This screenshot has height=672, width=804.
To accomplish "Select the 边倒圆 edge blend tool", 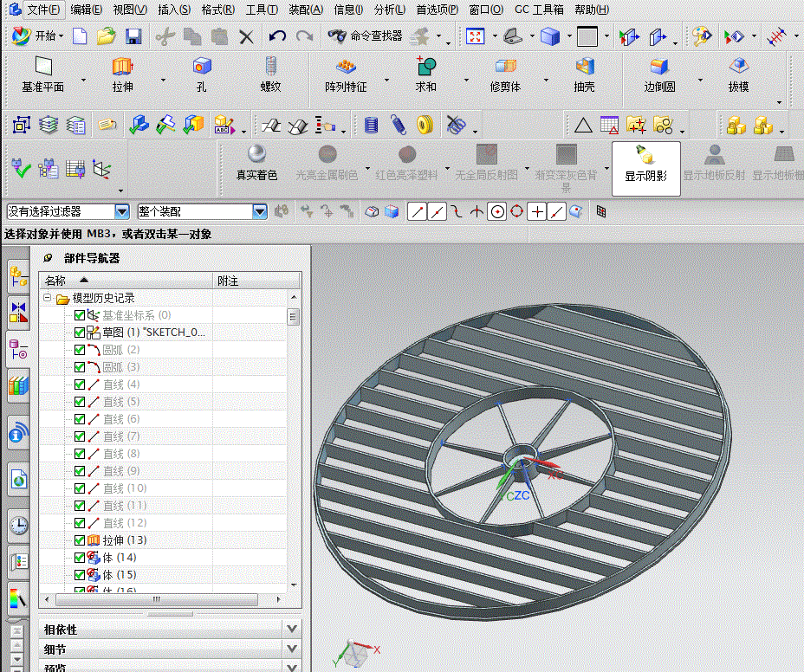I will 659,75.
